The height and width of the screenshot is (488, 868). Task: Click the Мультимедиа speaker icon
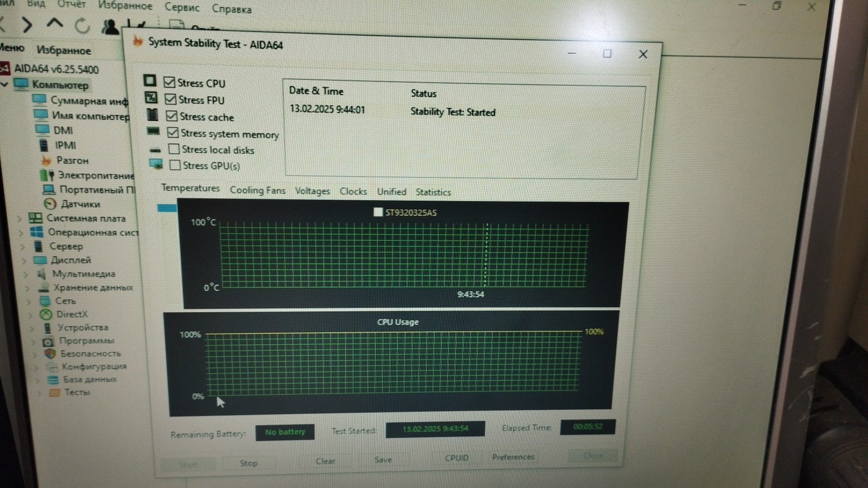click(42, 274)
